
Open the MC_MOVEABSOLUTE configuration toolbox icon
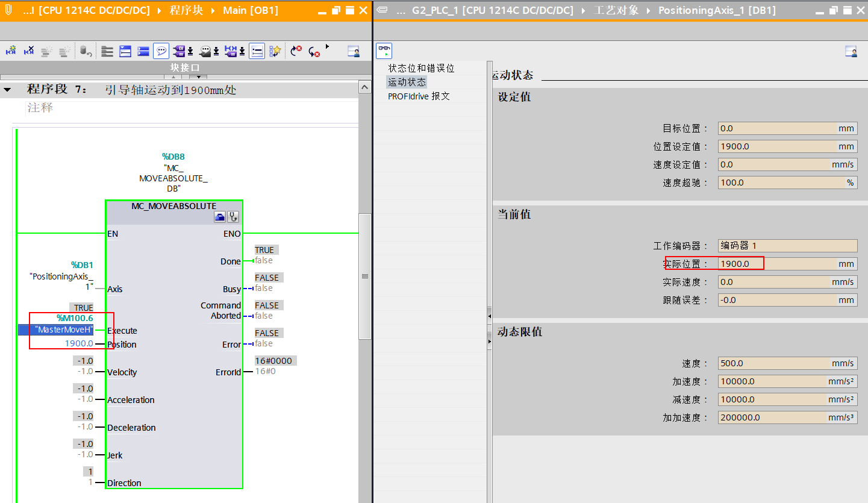(x=220, y=217)
